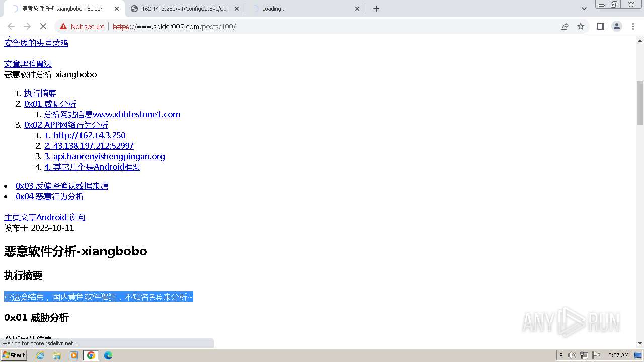Close the Spider blog tab
The height and width of the screenshot is (362, 644).
(x=117, y=9)
